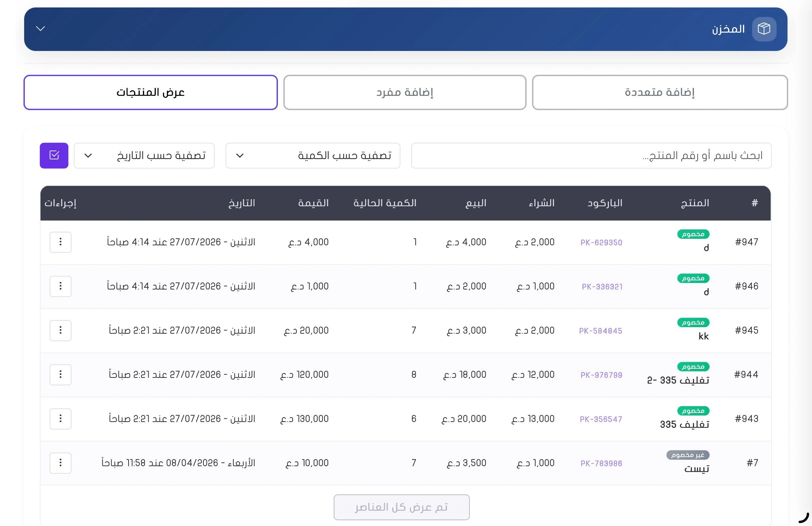The height and width of the screenshot is (526, 812).
Task: Click the تم عرض كل العناصر button
Action: pos(401,507)
